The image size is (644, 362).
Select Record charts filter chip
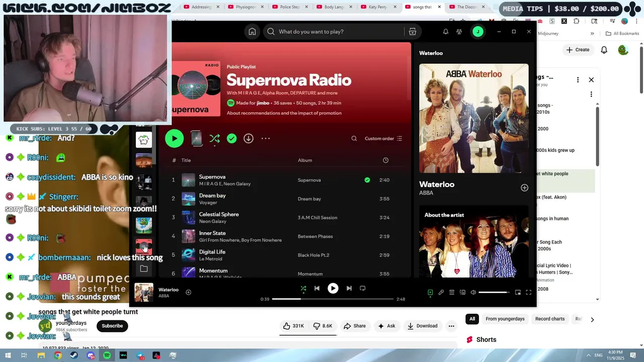coord(550,319)
